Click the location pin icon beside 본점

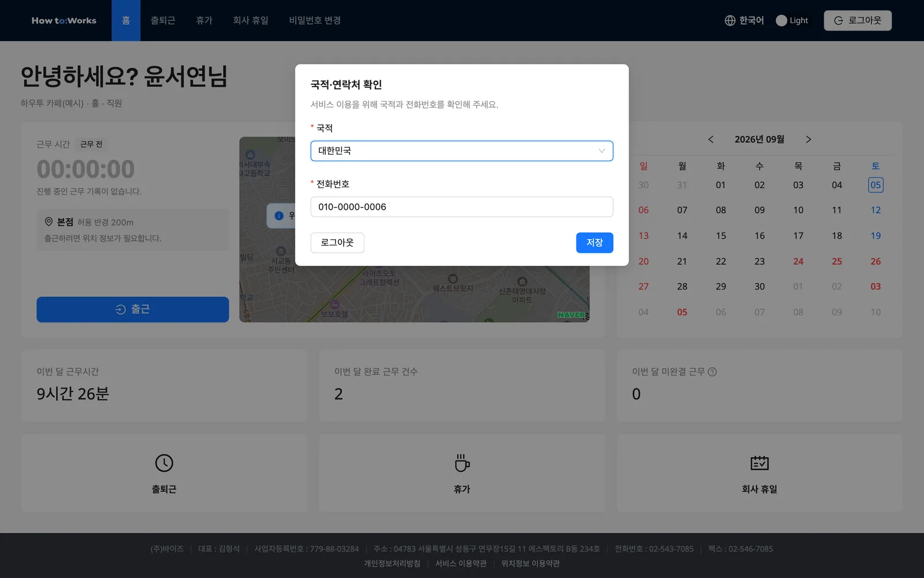[x=49, y=221]
